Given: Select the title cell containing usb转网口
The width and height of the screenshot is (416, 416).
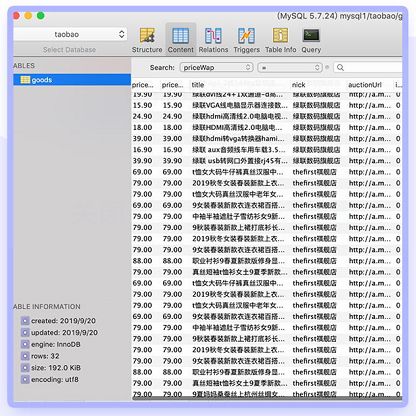Looking at the screenshot, I should [x=240, y=161].
